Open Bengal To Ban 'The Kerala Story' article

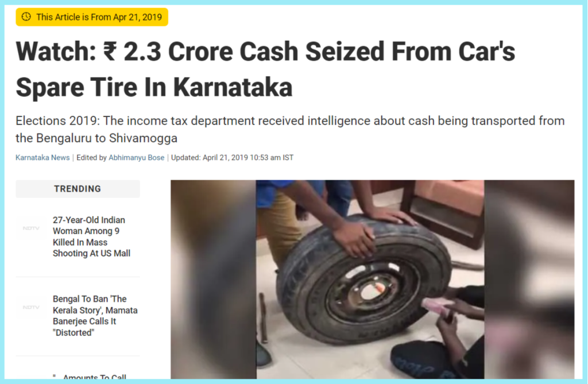point(95,316)
